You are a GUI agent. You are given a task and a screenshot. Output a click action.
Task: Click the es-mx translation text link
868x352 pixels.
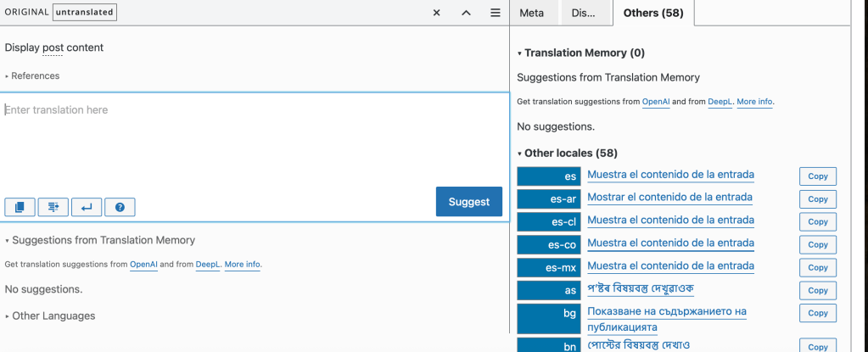670,266
